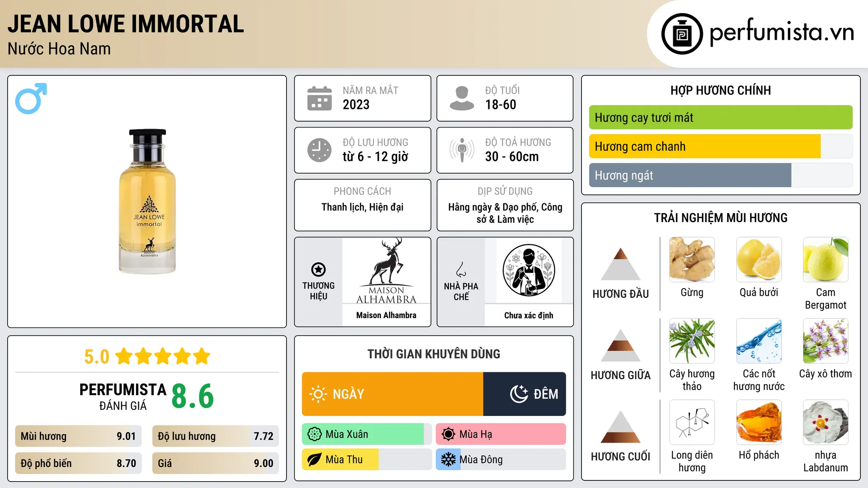
Task: Click the star badge icon above Thương hiệu
Action: [x=318, y=269]
